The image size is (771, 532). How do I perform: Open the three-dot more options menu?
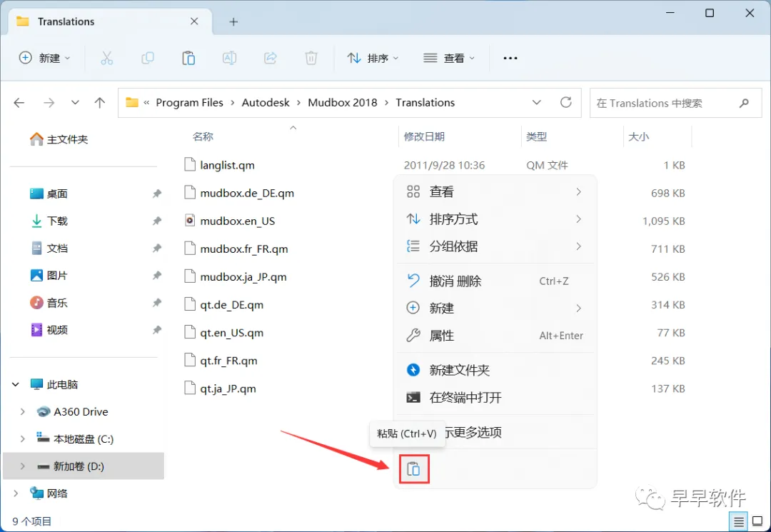tap(510, 58)
